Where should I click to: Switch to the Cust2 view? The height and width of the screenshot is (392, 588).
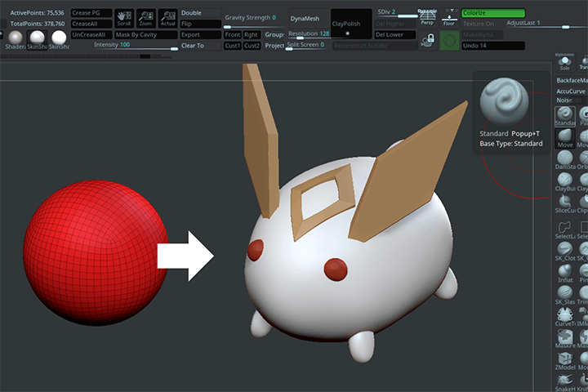(x=252, y=46)
